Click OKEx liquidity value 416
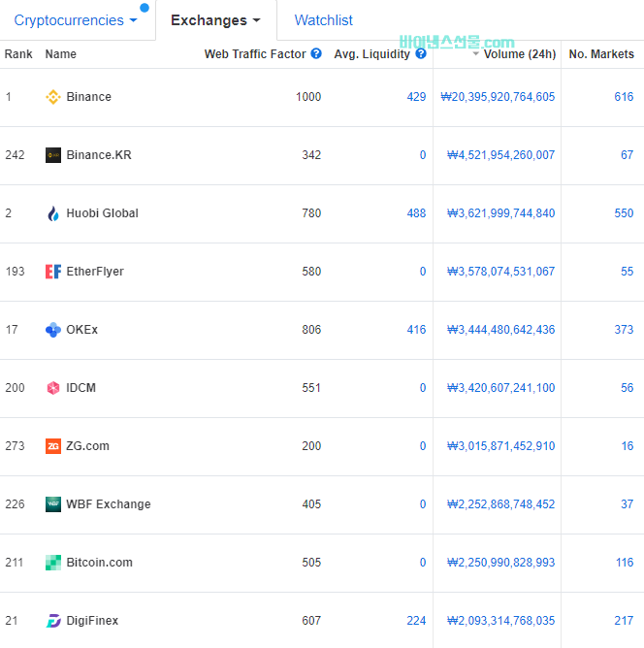 [416, 330]
